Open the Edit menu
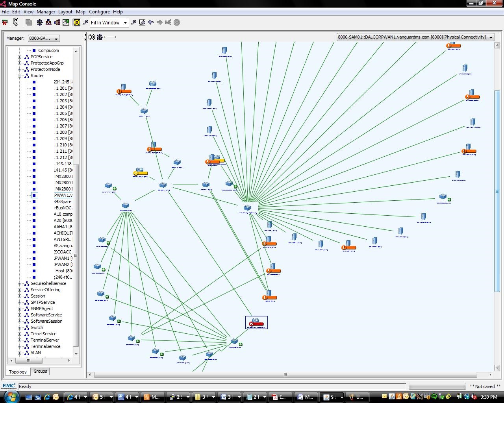This screenshot has height=427, width=504. click(x=16, y=12)
